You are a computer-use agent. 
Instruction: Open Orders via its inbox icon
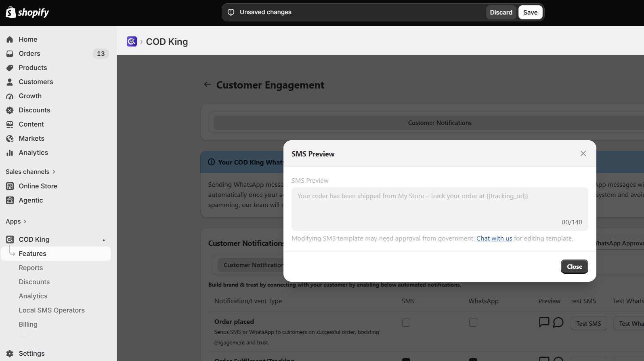(10, 53)
